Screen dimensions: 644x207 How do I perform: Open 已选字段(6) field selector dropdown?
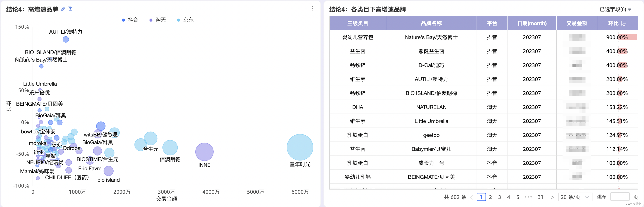click(x=615, y=10)
